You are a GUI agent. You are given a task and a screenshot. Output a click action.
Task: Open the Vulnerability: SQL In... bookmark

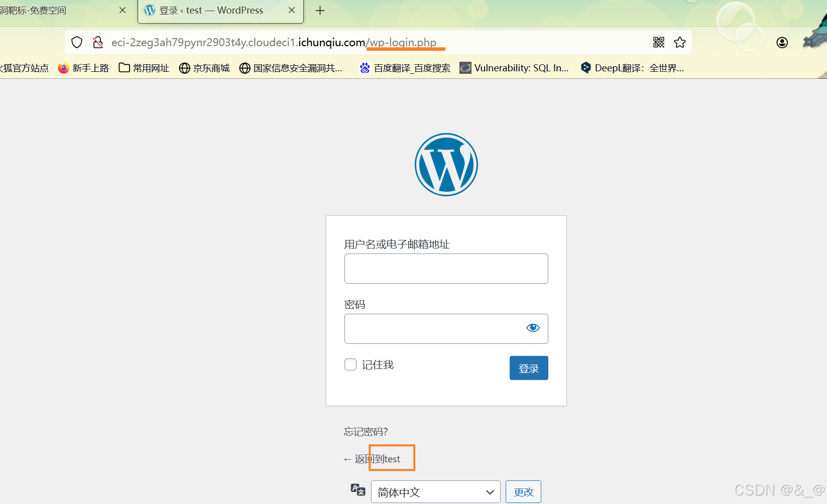coord(514,68)
